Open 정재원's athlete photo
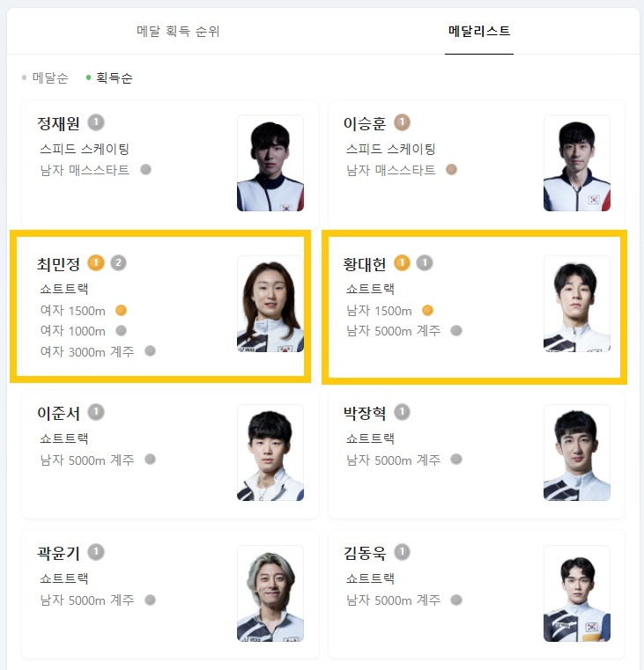644x670 pixels. [270, 163]
